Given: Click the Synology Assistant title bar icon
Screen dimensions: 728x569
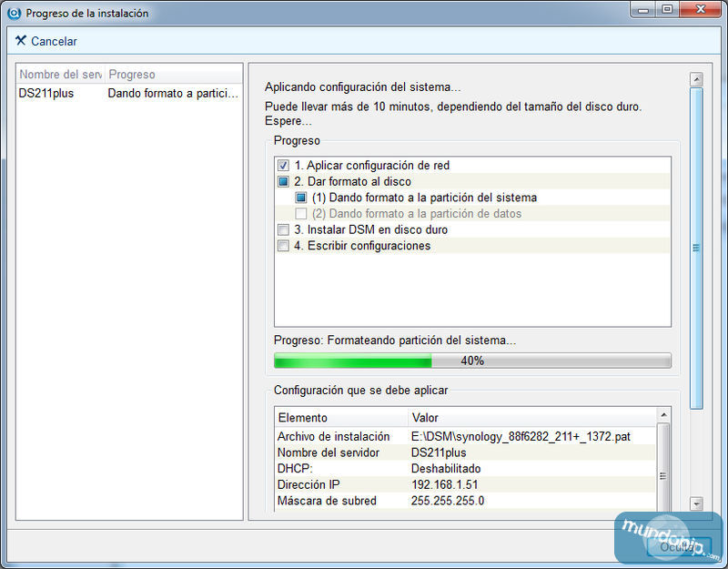Looking at the screenshot, I should coord(15,13).
